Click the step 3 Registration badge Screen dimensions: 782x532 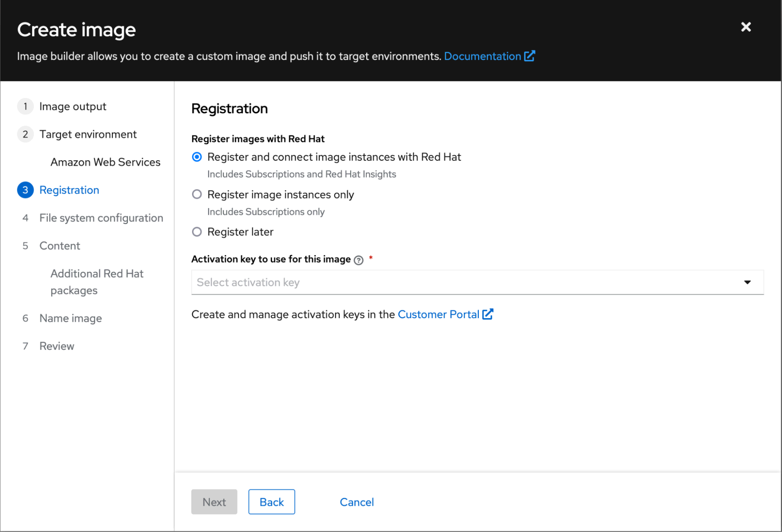[25, 190]
